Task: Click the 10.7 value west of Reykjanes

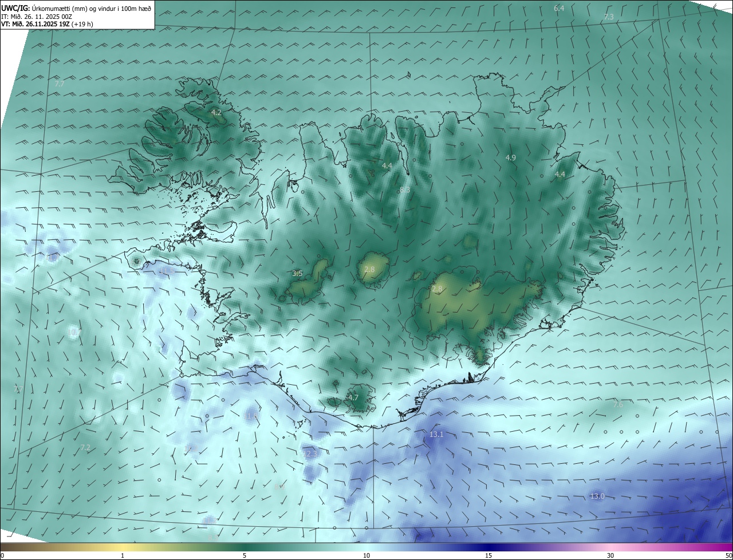Action: (x=75, y=332)
